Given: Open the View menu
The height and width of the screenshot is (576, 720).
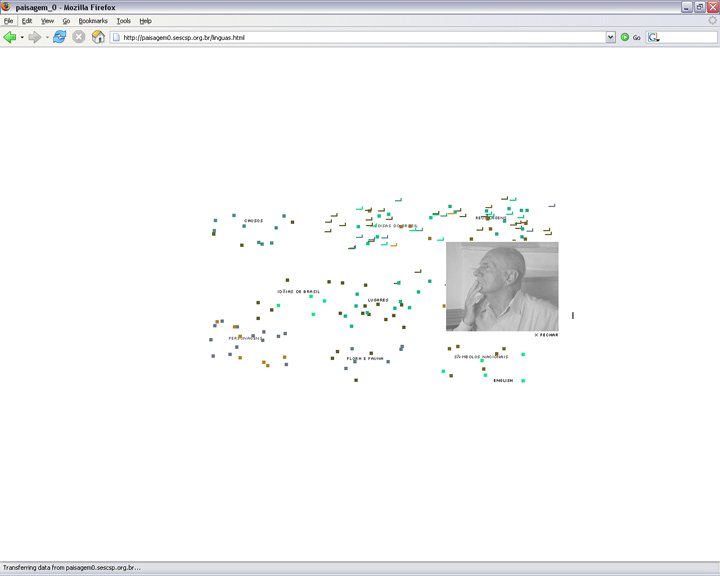Looking at the screenshot, I should click(47, 21).
